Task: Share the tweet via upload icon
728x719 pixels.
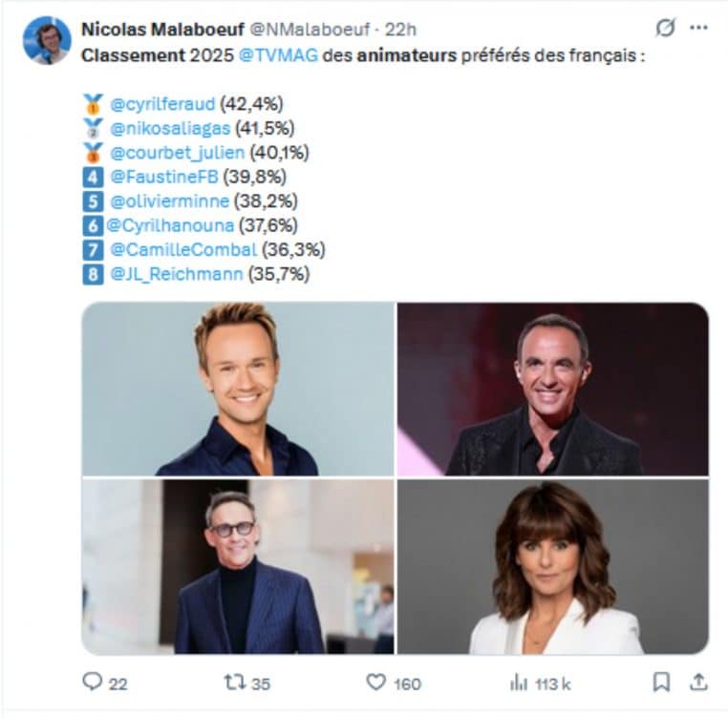Action: coord(698,682)
